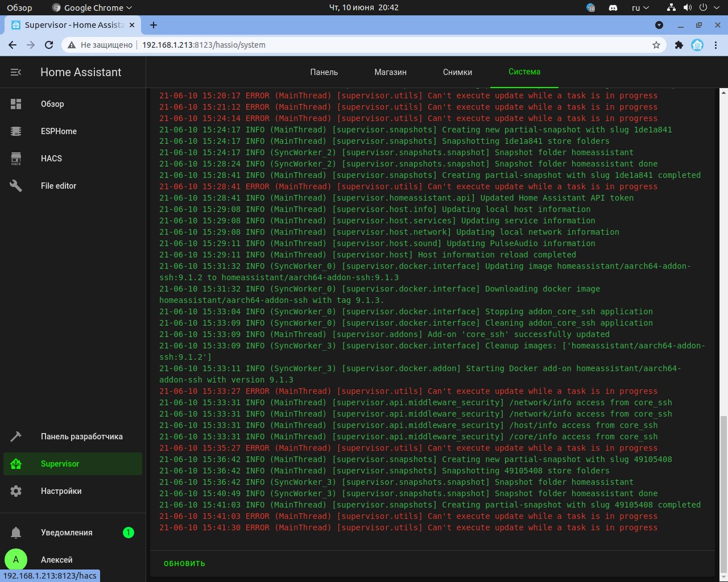Switch to the Снимки tab
The image size is (728, 582).
pyautogui.click(x=457, y=72)
